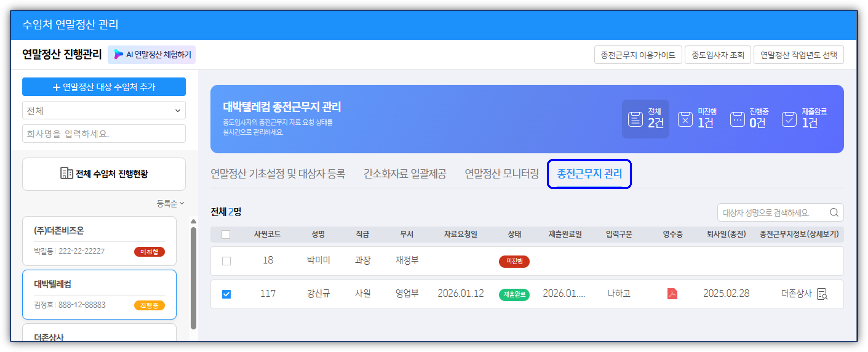
Task: Click the 미진행 1건 summary icon
Action: click(685, 119)
